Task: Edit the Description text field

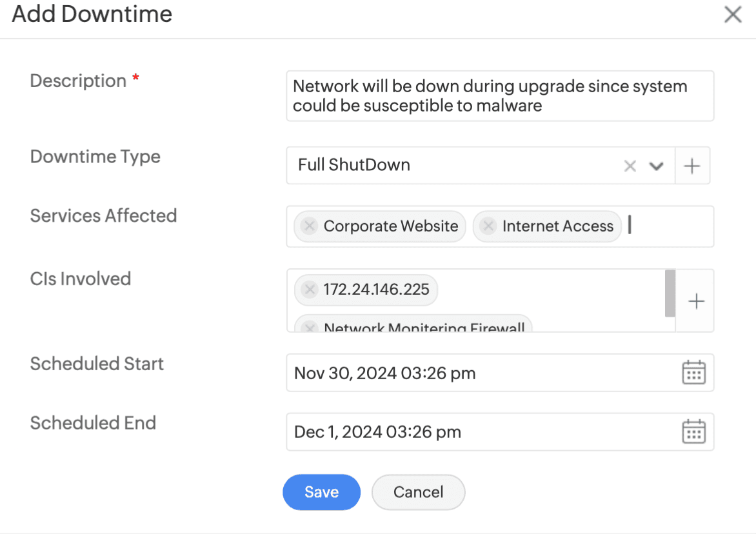Action: click(x=500, y=96)
